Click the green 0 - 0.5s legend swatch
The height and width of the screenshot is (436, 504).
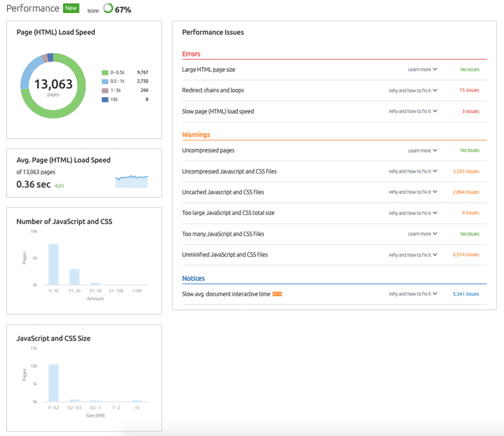point(105,72)
